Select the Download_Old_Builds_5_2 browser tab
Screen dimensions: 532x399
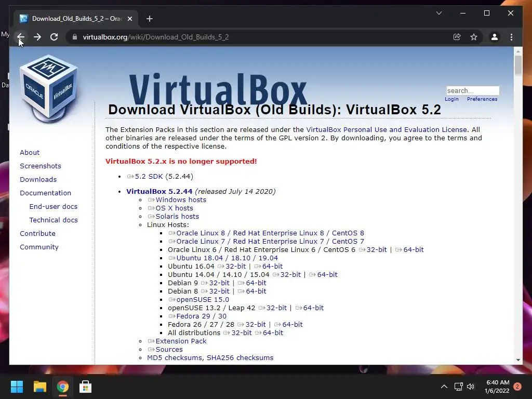pos(76,19)
